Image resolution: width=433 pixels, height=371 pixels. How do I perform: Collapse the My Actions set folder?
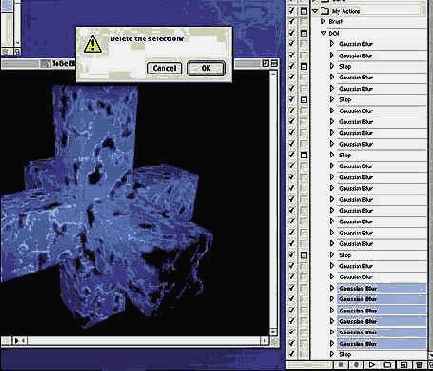[x=315, y=11]
